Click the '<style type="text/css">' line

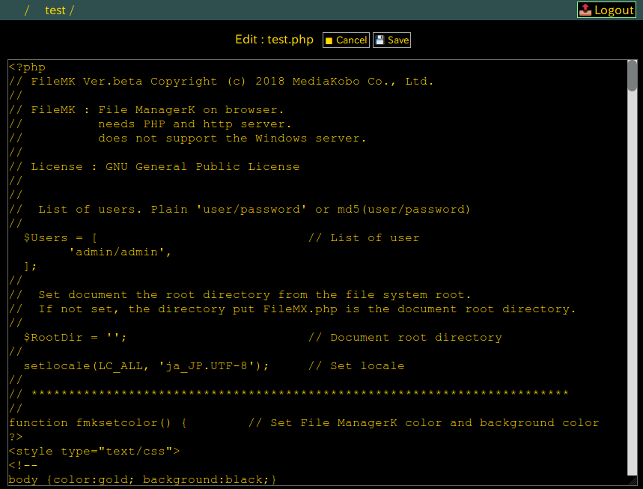pos(94,451)
